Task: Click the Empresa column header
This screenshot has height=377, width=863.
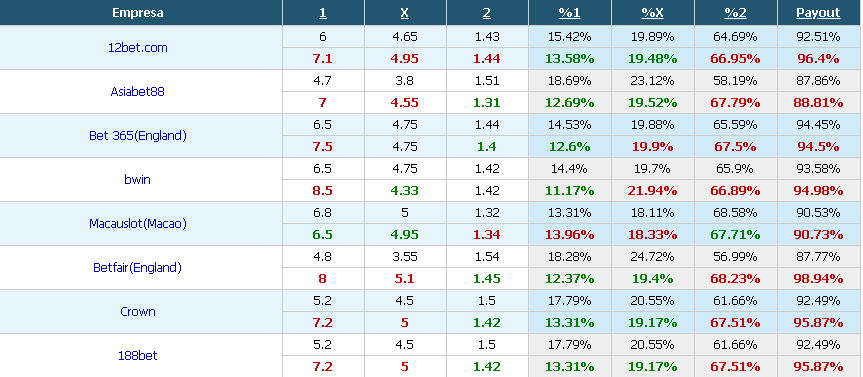Action: point(138,13)
